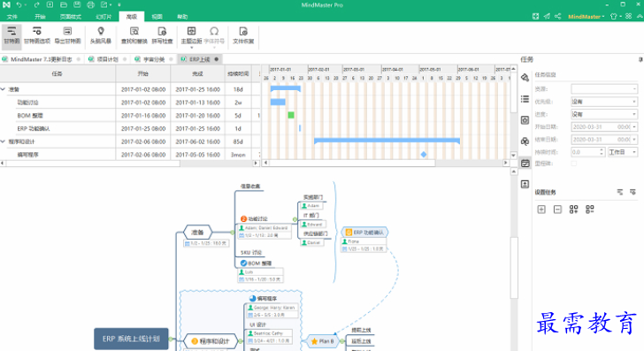Open the progress dropdown in task info
This screenshot has height=351, width=644.
tap(604, 114)
